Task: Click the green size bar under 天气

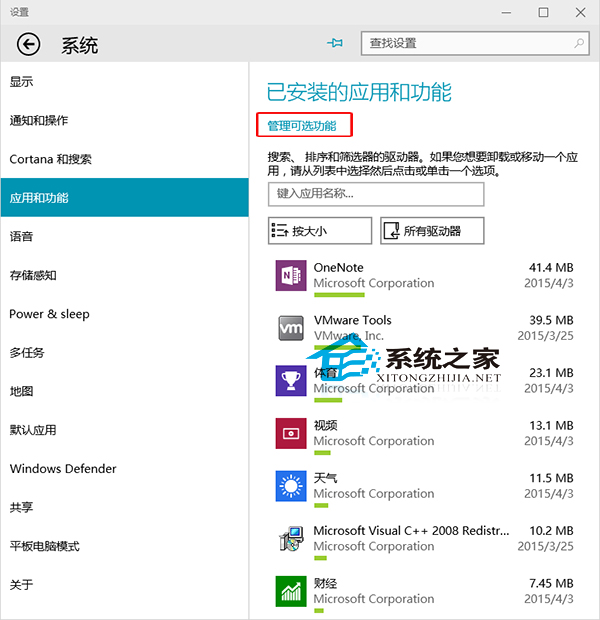Action: (x=321, y=505)
